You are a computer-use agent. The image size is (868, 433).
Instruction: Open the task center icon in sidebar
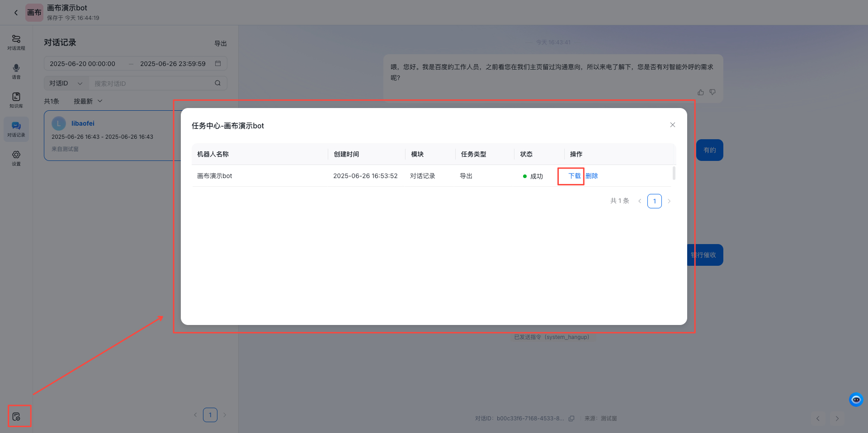coord(17,416)
